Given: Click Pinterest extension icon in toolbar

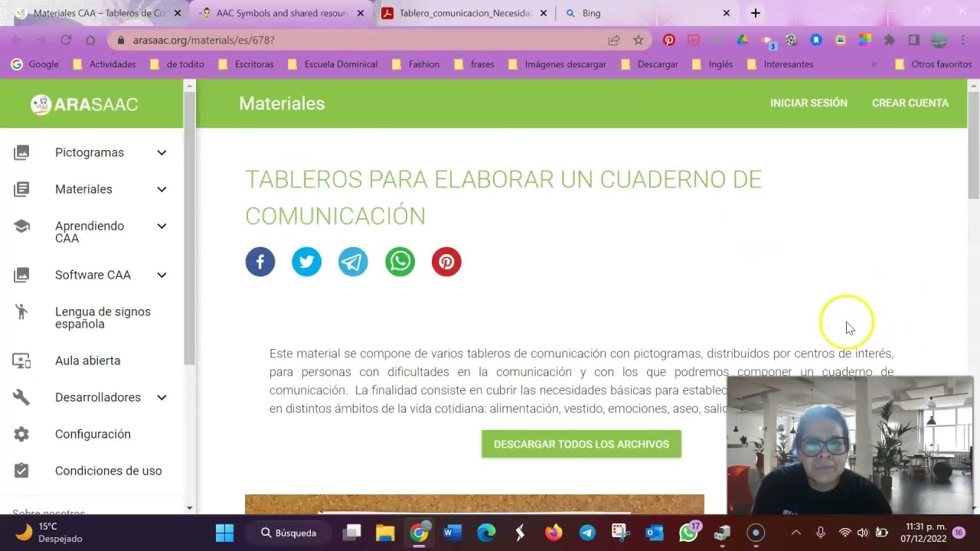Looking at the screenshot, I should (x=669, y=40).
